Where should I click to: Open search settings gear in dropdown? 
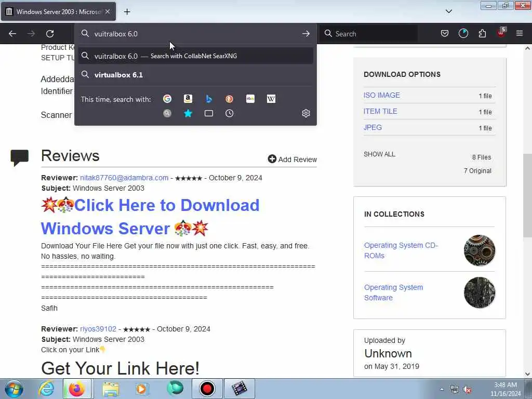point(305,113)
